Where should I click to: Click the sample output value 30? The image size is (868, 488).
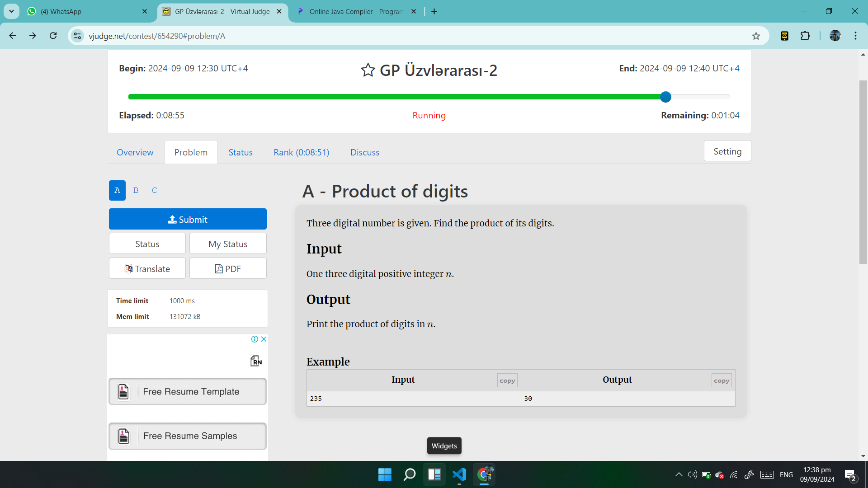point(528,399)
